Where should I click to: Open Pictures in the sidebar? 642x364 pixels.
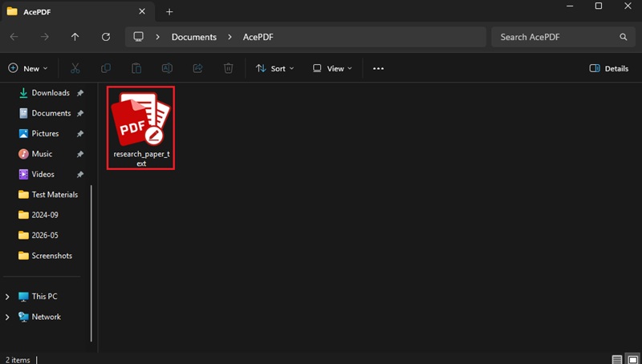pyautogui.click(x=39, y=134)
